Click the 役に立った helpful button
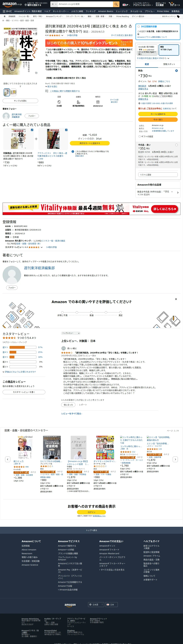183x644 pixels. click(68, 405)
